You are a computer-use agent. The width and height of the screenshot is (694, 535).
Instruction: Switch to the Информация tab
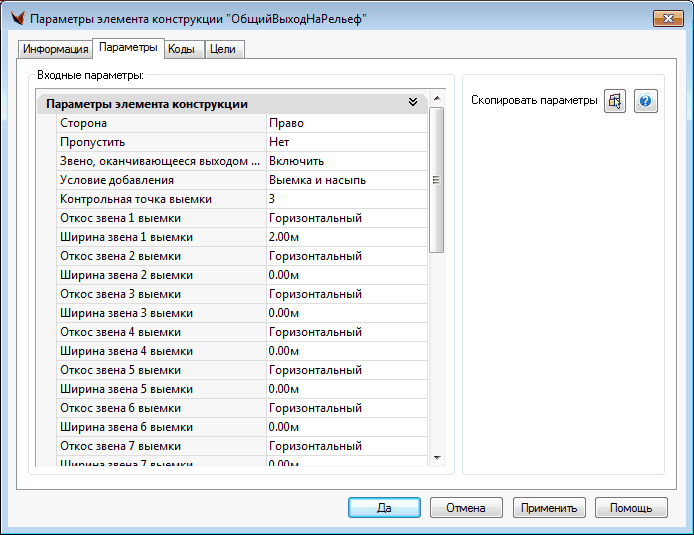pos(56,49)
